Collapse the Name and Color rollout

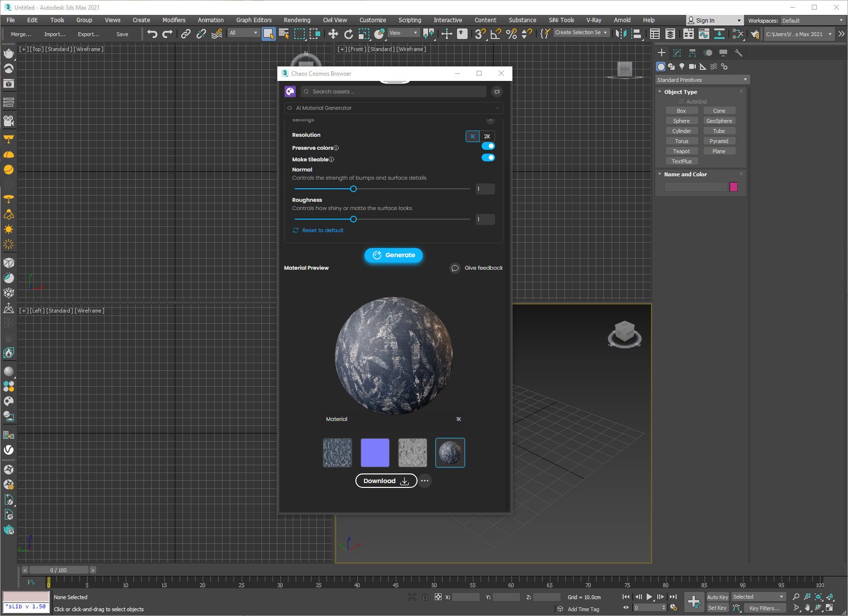coord(685,174)
